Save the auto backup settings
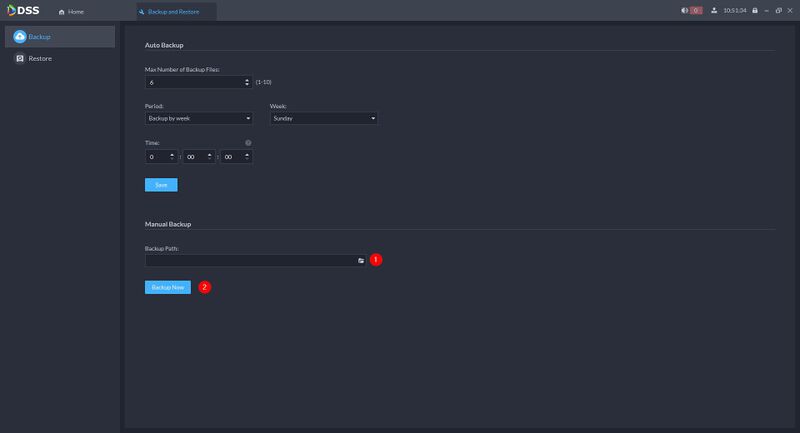The width and height of the screenshot is (800, 433). (x=161, y=185)
